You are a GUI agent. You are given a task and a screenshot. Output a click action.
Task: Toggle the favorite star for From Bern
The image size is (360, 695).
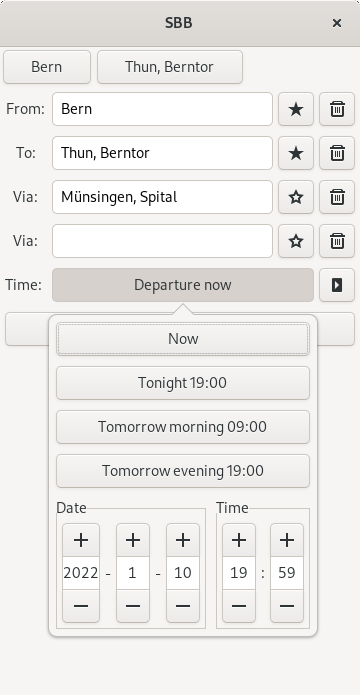[296, 109]
